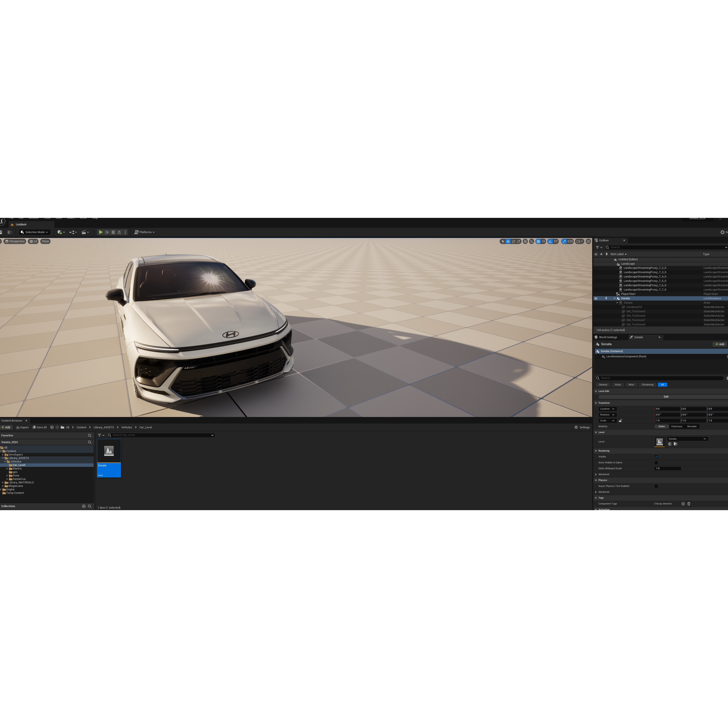Collapse the Transform section
This screenshot has height=728, width=728.
pos(597,403)
